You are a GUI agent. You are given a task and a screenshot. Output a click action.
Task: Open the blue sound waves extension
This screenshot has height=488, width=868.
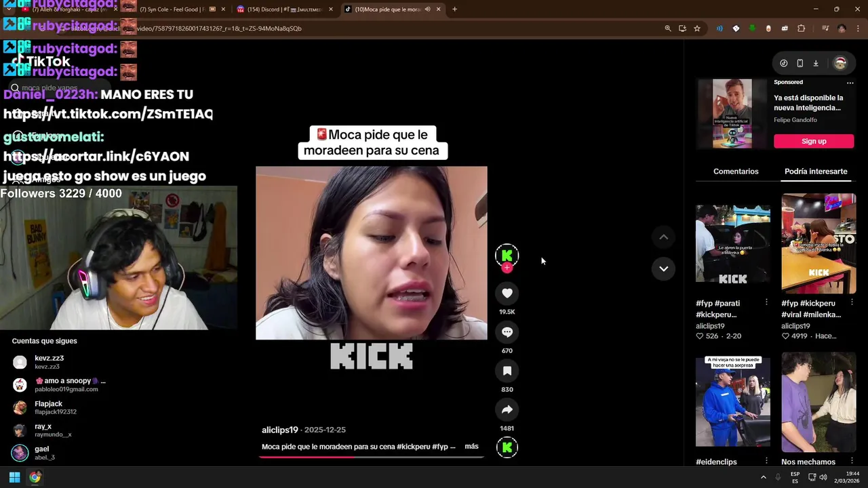(719, 28)
